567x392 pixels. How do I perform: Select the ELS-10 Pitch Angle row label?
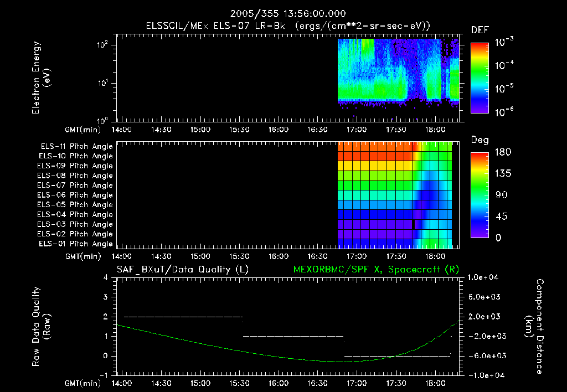click(x=76, y=156)
